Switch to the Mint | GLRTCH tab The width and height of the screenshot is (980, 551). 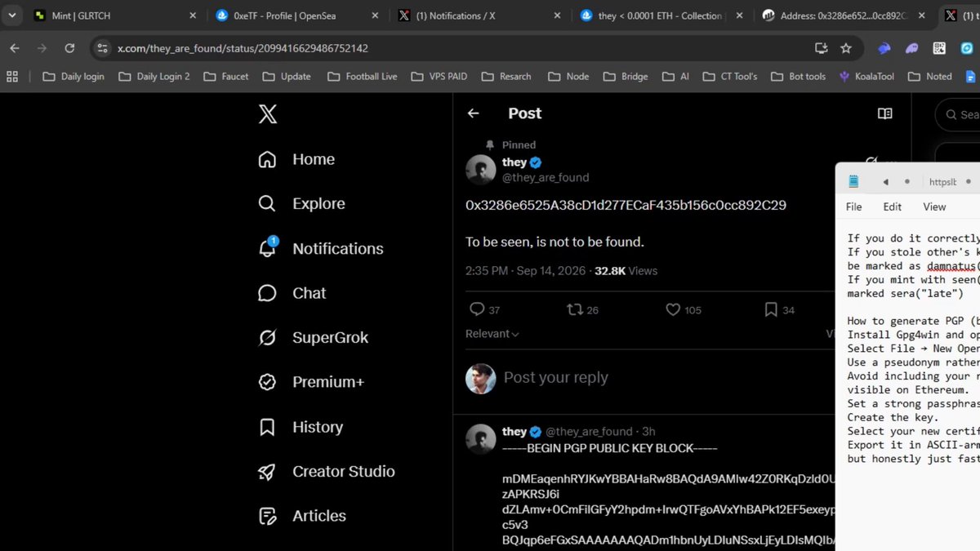click(114, 16)
